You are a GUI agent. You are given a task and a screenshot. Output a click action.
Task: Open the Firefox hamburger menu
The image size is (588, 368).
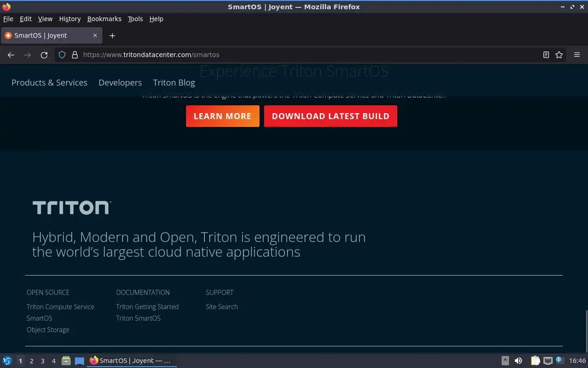577,55
